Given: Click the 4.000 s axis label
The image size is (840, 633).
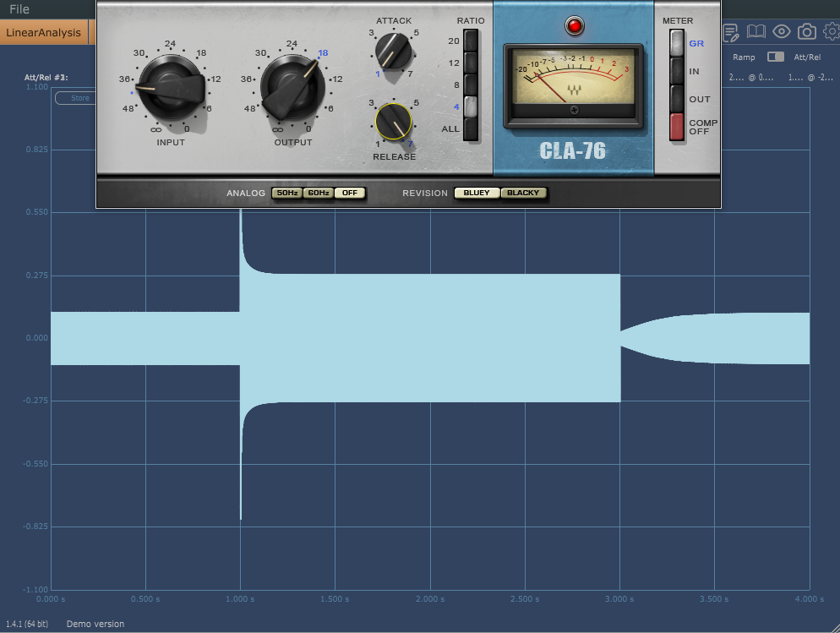Looking at the screenshot, I should click(810, 598).
